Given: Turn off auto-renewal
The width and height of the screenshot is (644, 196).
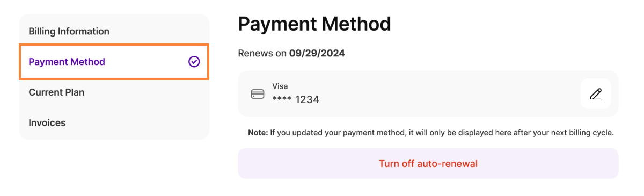Looking at the screenshot, I should (x=428, y=164).
